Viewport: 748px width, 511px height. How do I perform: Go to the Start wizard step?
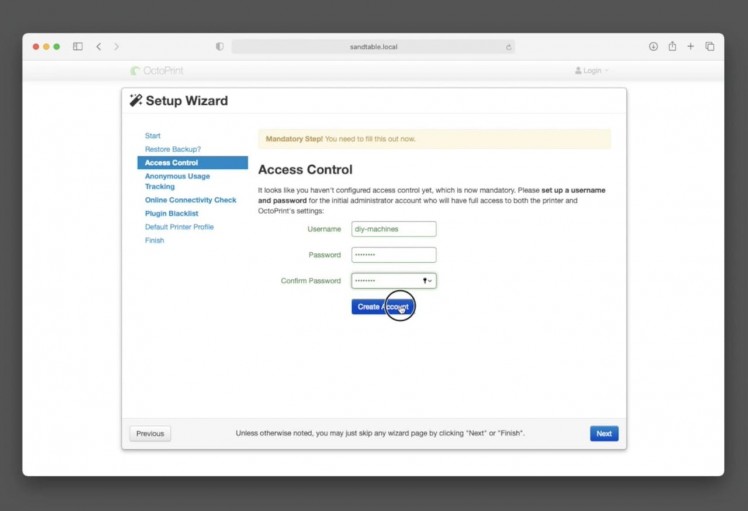coord(153,136)
